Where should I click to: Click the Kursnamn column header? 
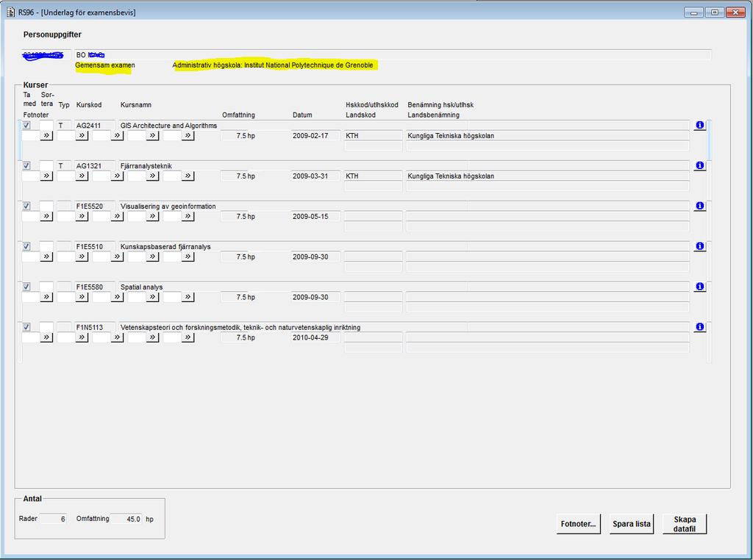click(x=136, y=104)
